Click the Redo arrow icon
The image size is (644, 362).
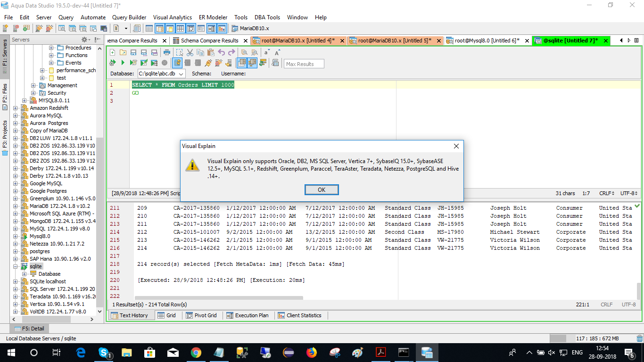pyautogui.click(x=231, y=52)
